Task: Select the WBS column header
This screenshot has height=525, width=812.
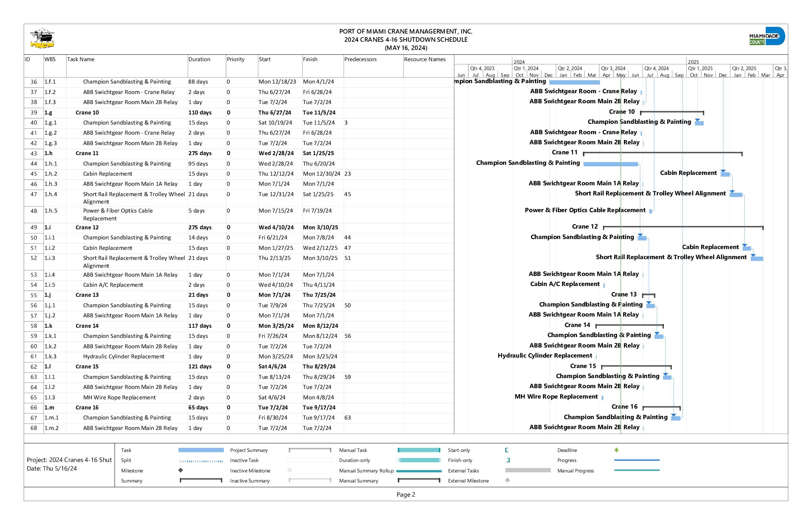Action: coord(55,66)
